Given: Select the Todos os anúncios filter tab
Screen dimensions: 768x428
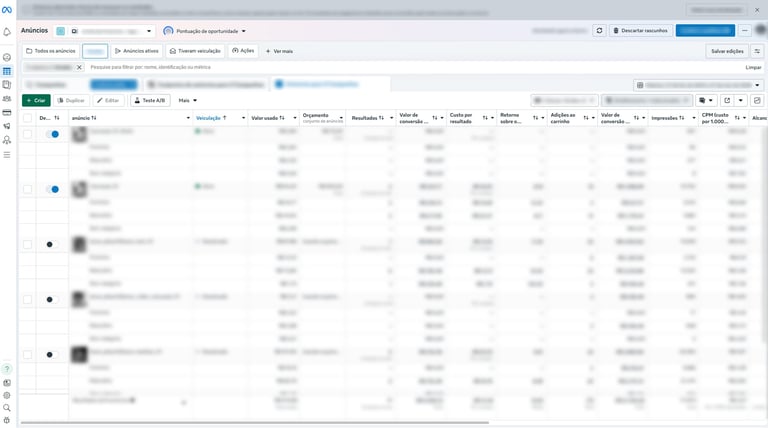Looking at the screenshot, I should coord(51,51).
